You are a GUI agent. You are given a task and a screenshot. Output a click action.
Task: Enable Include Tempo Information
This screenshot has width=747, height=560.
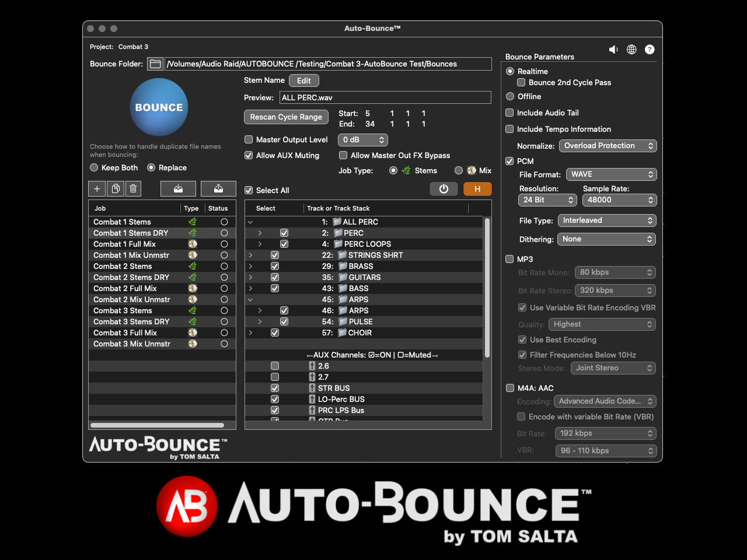point(509,129)
